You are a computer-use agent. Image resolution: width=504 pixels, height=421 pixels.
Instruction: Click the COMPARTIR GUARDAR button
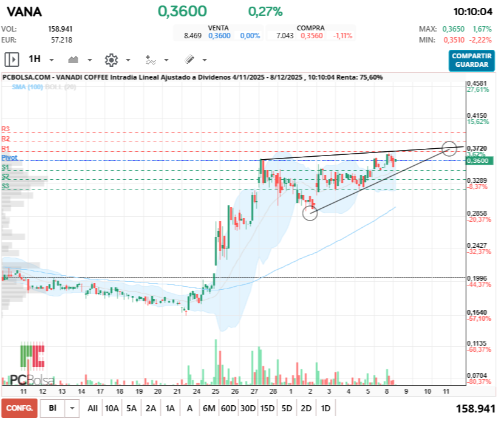coord(472,61)
